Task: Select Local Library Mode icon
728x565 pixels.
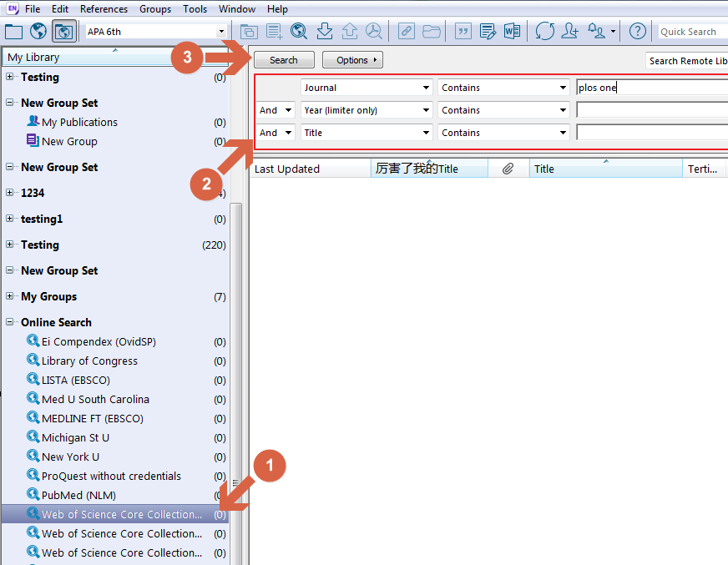Action: click(13, 32)
